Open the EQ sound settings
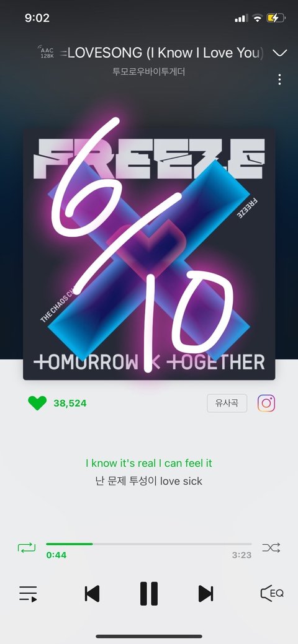This screenshot has height=644, width=298. (272, 593)
